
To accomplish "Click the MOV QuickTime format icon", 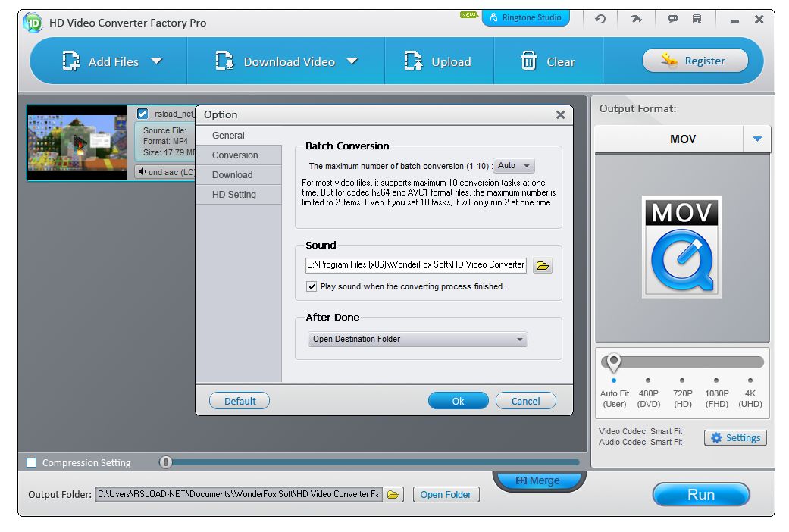I will click(x=682, y=246).
